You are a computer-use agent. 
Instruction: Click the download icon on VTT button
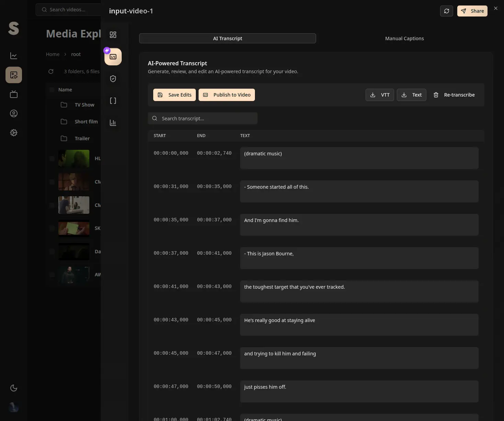(373, 95)
